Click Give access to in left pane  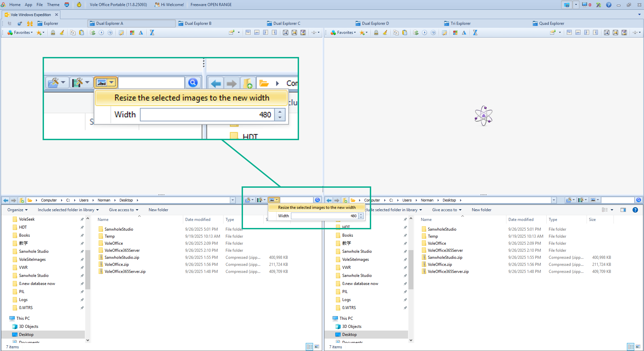(123, 210)
